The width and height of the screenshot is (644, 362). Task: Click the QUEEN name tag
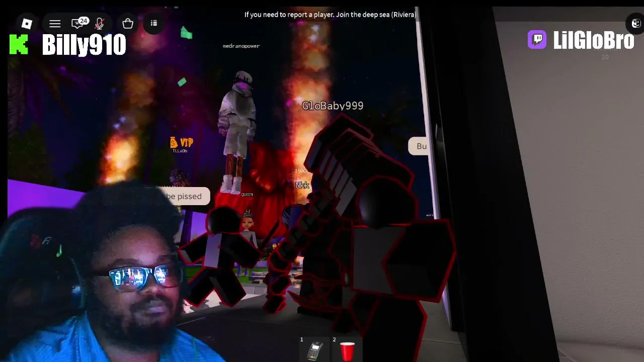pyautogui.click(x=247, y=195)
